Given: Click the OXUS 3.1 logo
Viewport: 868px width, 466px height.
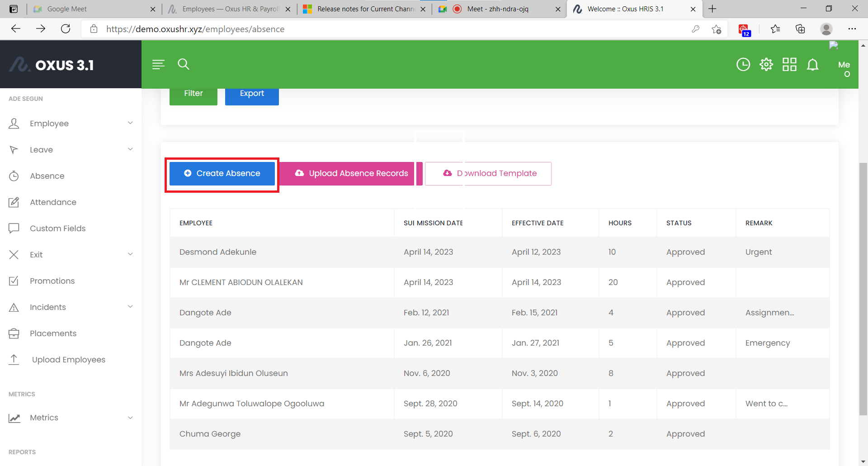Looking at the screenshot, I should tap(52, 65).
